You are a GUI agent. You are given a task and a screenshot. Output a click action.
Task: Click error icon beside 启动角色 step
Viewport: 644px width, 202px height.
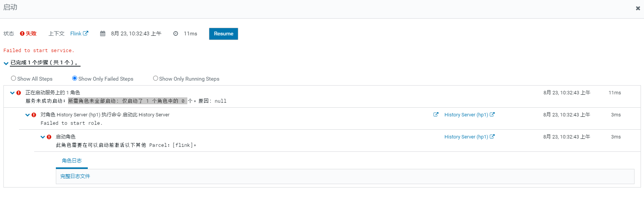[49, 137]
